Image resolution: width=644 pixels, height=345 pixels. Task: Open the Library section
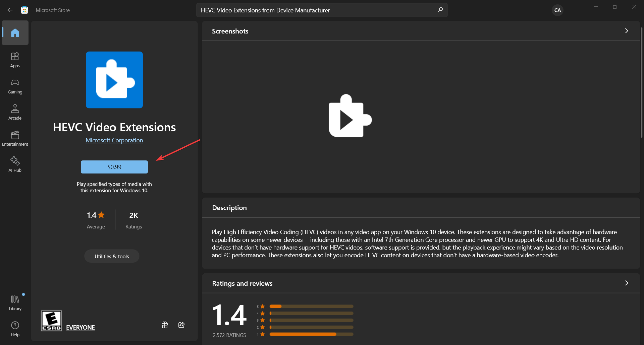click(15, 303)
